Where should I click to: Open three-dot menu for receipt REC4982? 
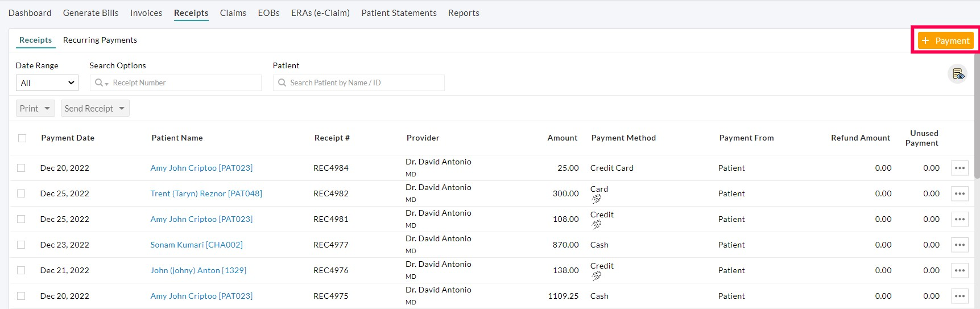960,193
